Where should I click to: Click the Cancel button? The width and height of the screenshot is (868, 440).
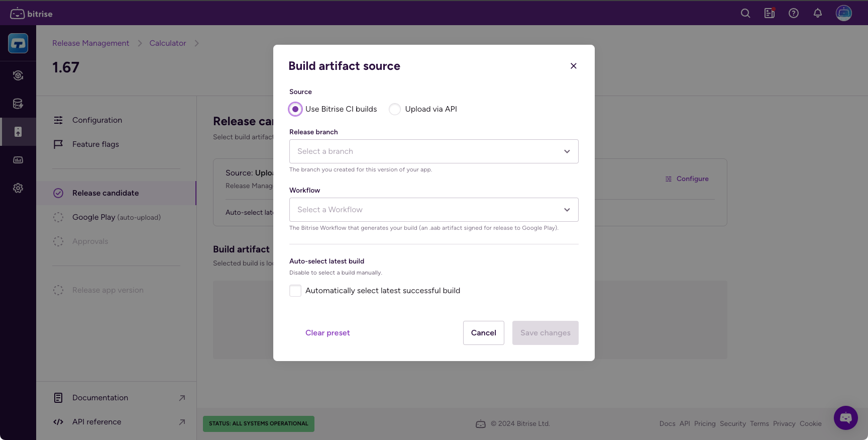[483, 333]
